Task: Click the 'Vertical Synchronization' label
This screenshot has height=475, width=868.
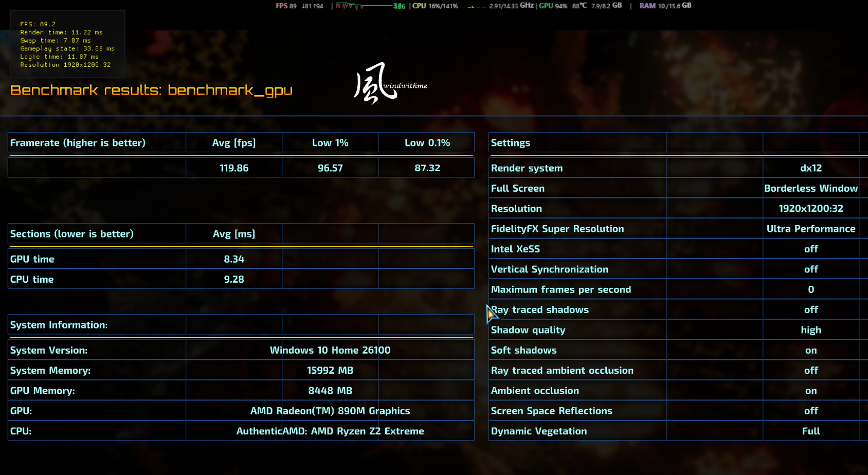Action: (550, 269)
